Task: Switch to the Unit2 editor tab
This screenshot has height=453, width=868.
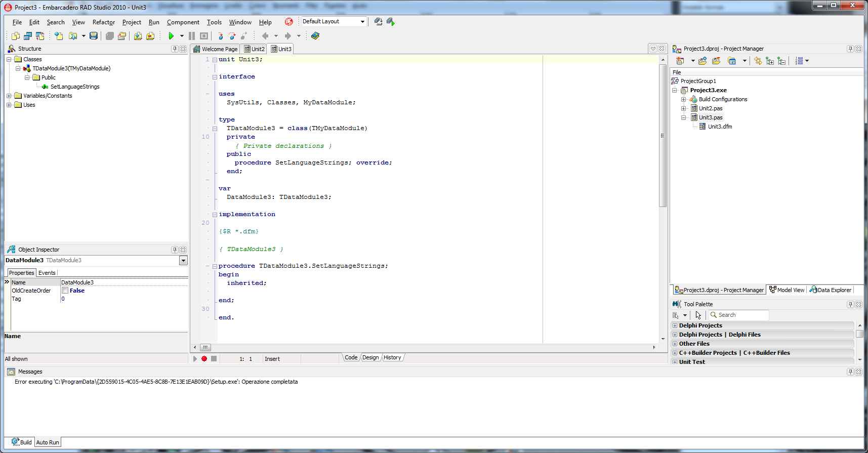Action: [254, 49]
